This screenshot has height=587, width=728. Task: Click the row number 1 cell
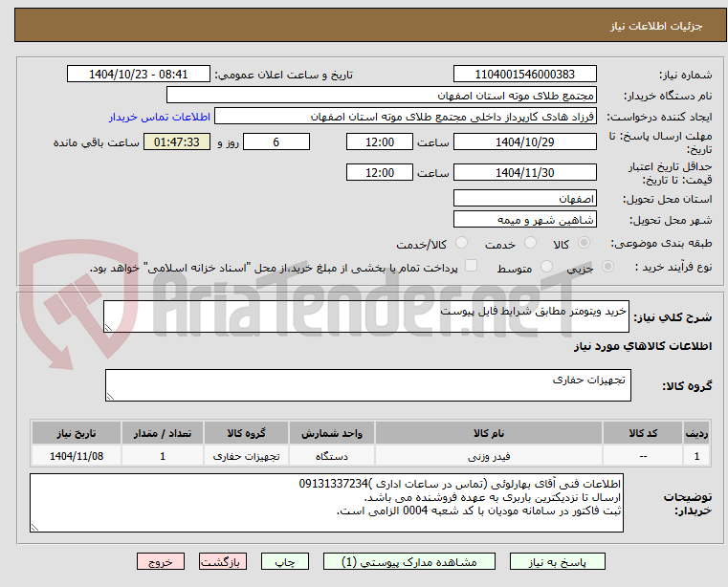pos(696,456)
